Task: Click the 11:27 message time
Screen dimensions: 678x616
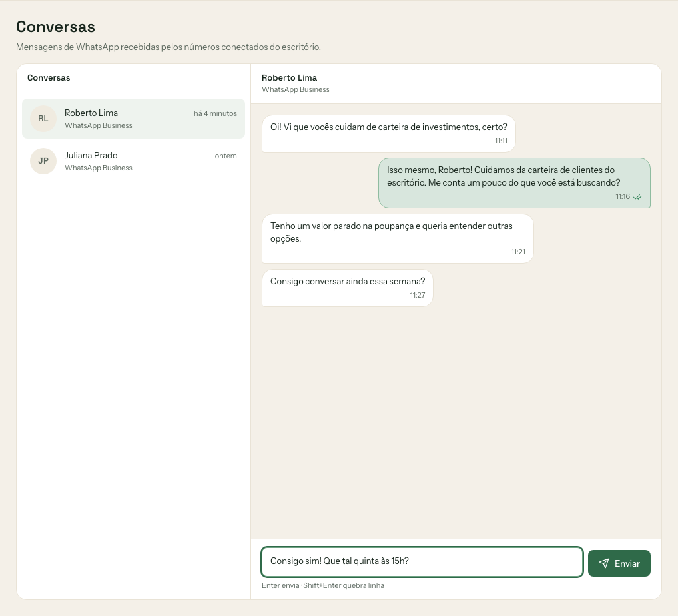Action: click(x=418, y=295)
